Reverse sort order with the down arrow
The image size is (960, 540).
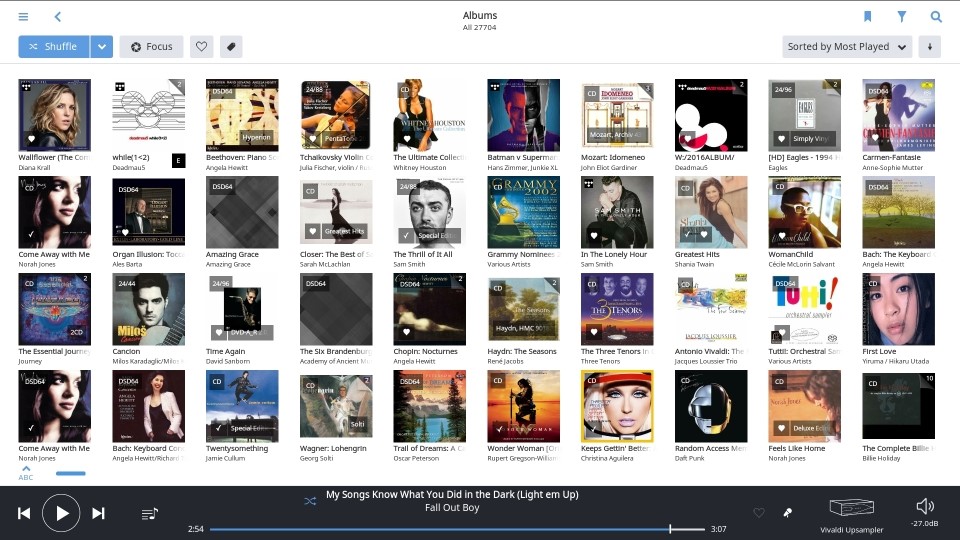click(929, 47)
